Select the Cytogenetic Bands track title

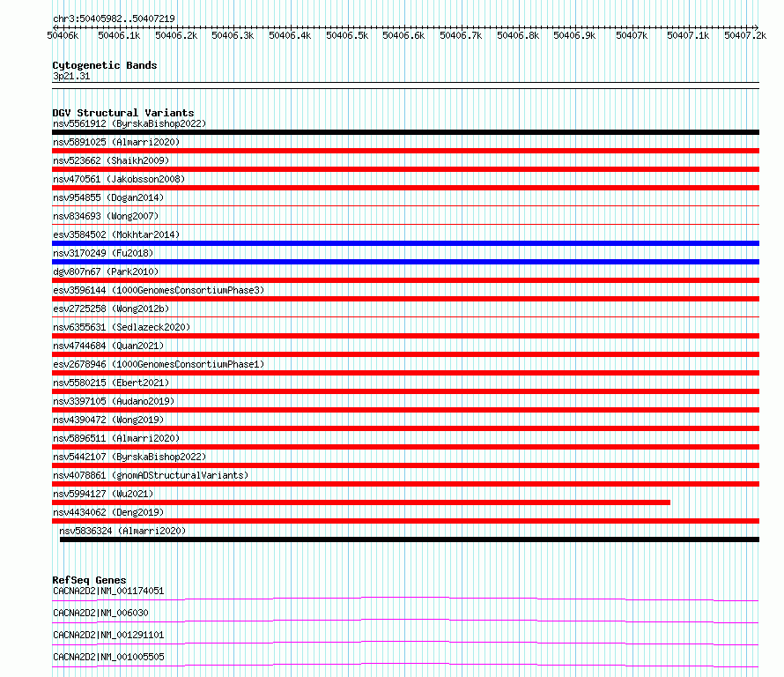(105, 65)
